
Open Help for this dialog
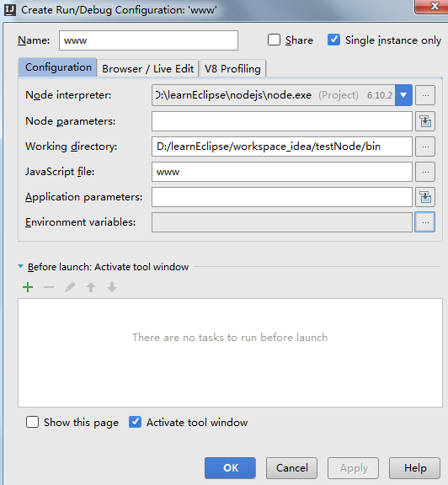coord(414,468)
